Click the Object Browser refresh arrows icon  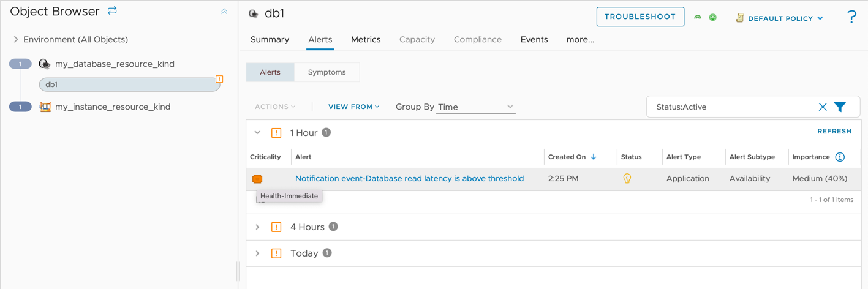click(112, 11)
